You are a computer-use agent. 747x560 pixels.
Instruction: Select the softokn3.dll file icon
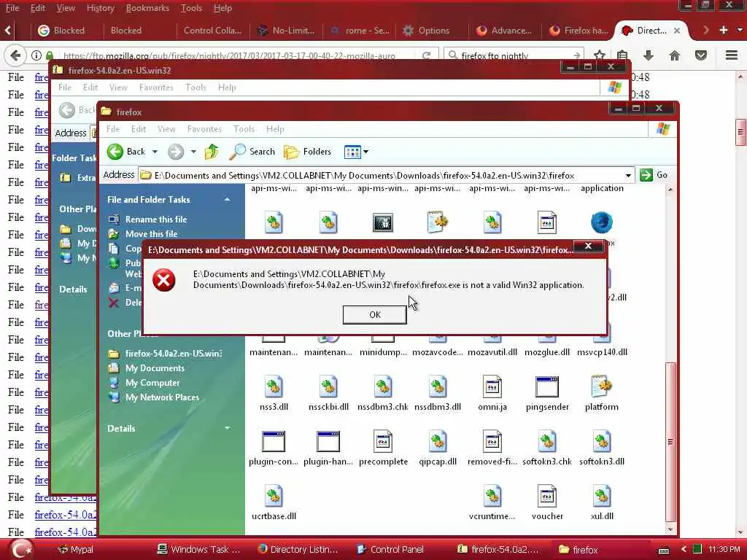(x=602, y=441)
